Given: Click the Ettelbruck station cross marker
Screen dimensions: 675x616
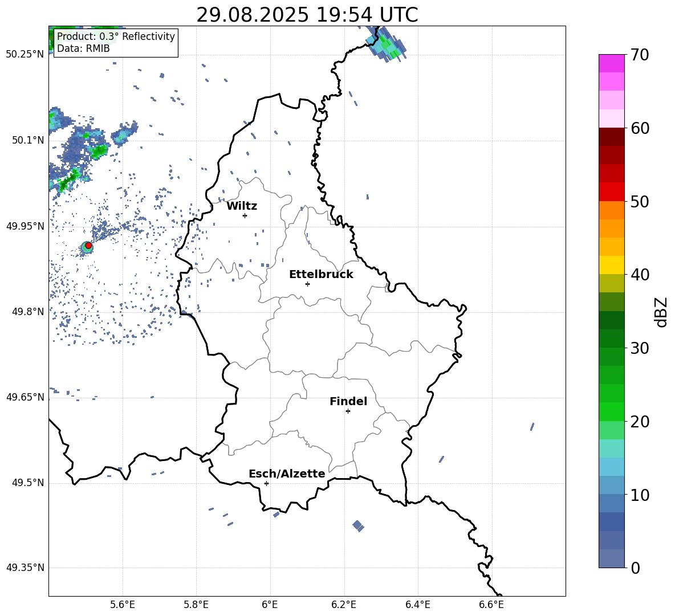Looking at the screenshot, I should coord(307,284).
